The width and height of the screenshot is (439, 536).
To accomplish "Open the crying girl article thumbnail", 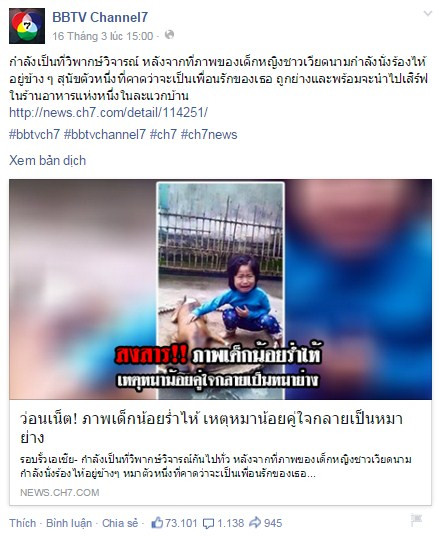I will tap(220, 289).
